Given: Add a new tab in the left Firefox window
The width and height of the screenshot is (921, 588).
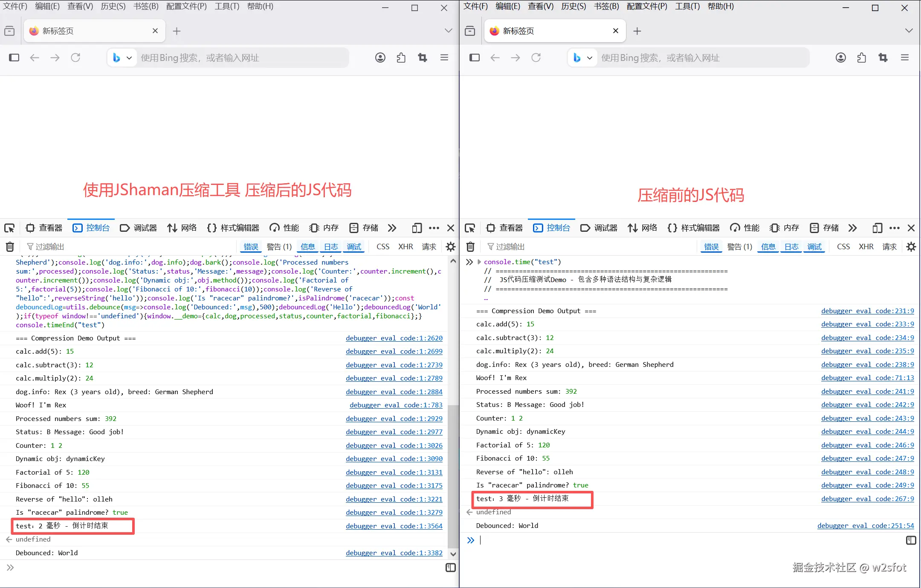Looking at the screenshot, I should 177,31.
